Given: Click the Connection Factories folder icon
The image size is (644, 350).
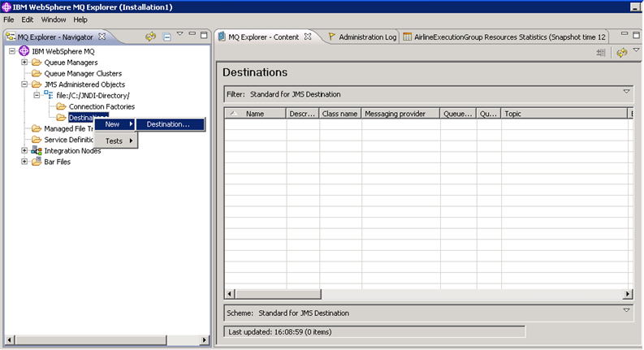Looking at the screenshot, I should tap(61, 106).
